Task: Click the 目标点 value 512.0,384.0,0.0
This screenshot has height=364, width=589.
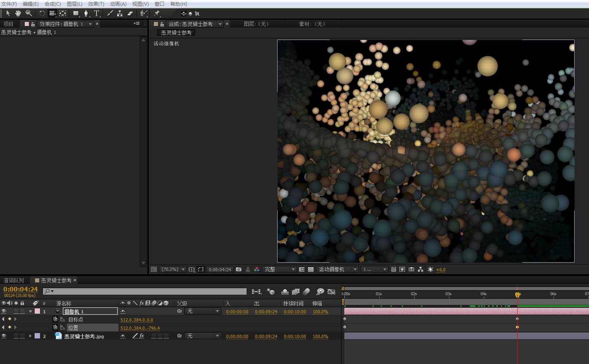Action: pos(137,320)
